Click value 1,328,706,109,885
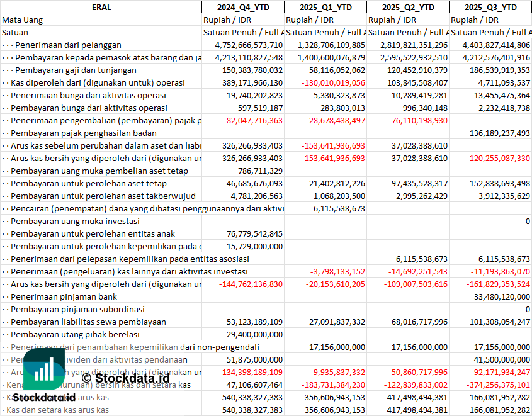This screenshot has height=416, width=532. 331,45
